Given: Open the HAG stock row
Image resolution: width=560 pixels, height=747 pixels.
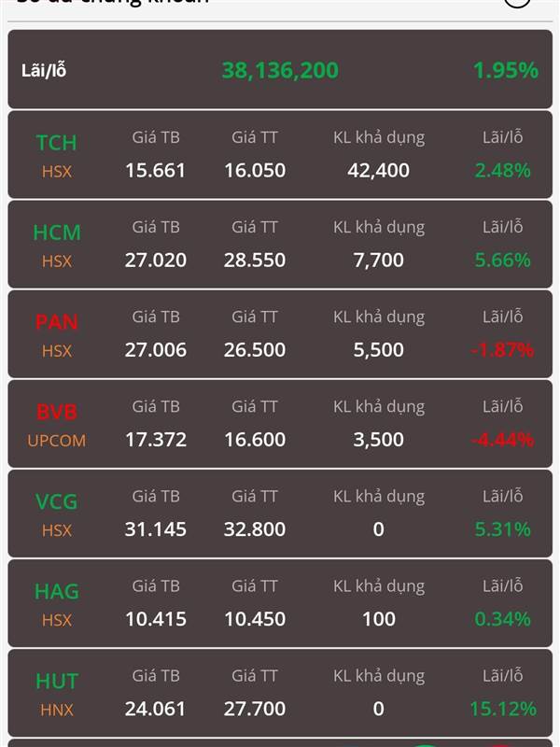Looking at the screenshot, I should coord(280,603).
